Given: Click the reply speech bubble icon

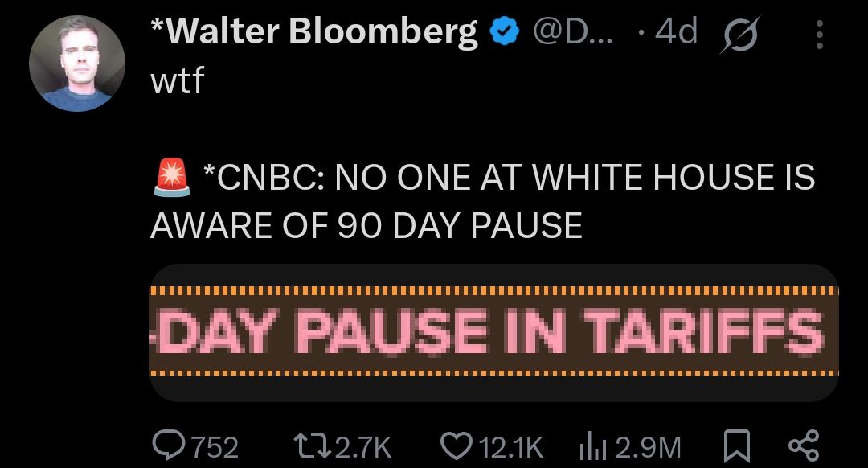Looking at the screenshot, I should (168, 445).
